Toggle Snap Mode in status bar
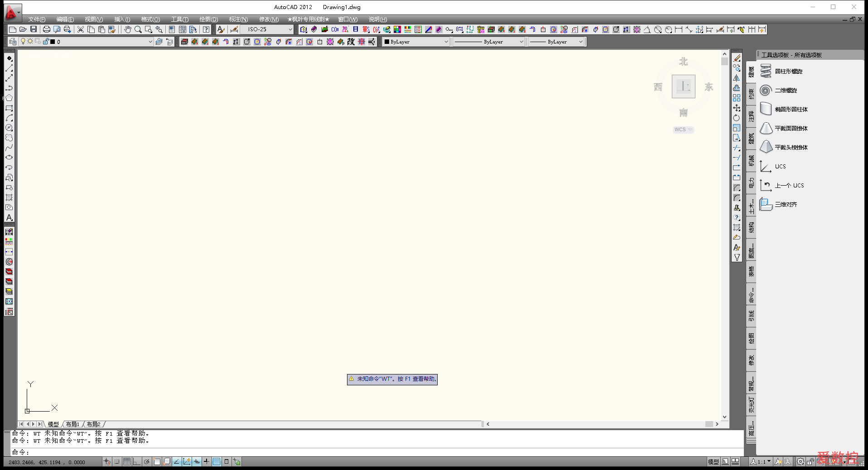This screenshot has height=470, width=868. point(117,462)
